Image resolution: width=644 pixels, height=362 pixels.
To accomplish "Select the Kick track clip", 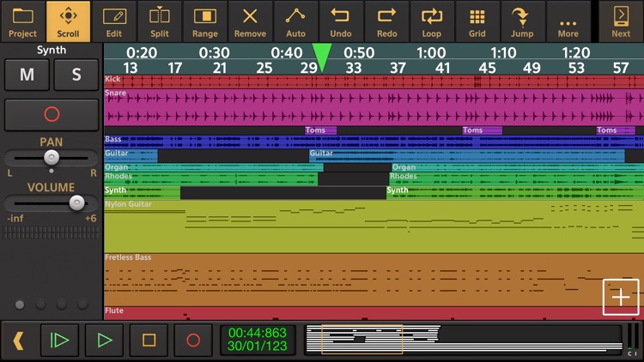I will point(374,81).
